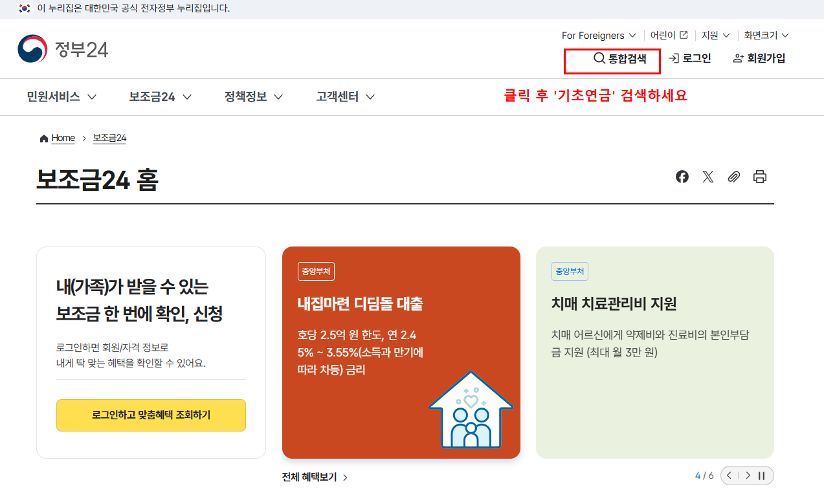This screenshot has width=824, height=504.
Task: Share page on Facebook
Action: pyautogui.click(x=682, y=177)
